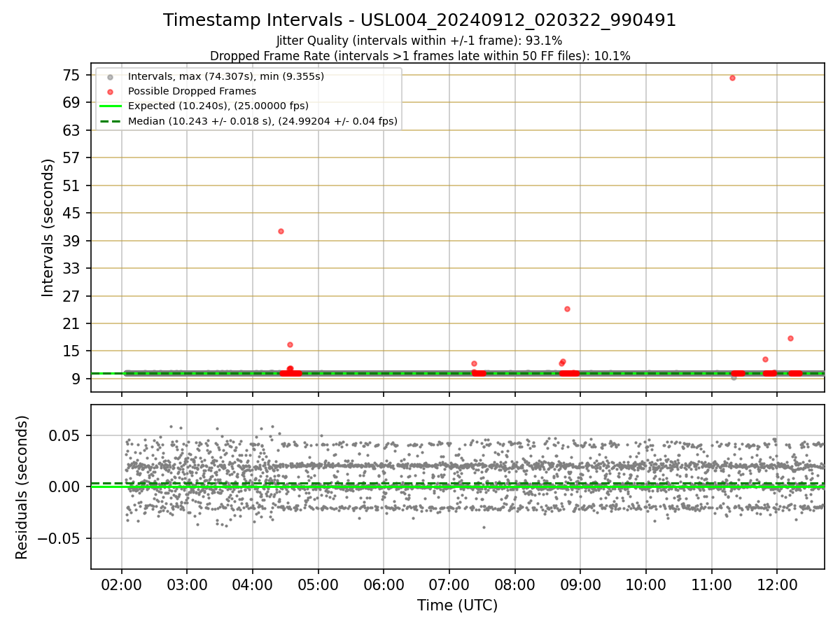Click the "Intervals (seconds)" y-axis label
840x630 pixels.
point(48,227)
